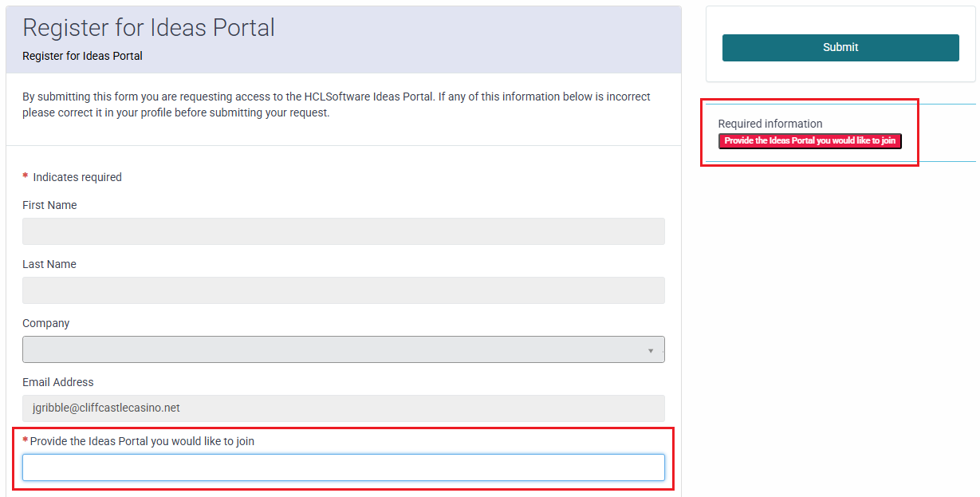Open the Company dropdown
The width and height of the screenshot is (980, 497).
coord(335,349)
